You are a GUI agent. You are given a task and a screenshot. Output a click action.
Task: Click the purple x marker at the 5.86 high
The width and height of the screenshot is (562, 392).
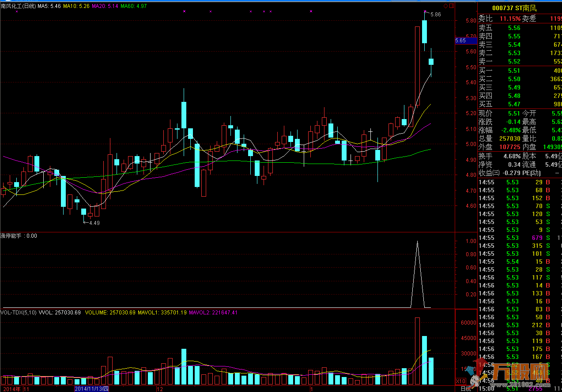tap(425, 11)
